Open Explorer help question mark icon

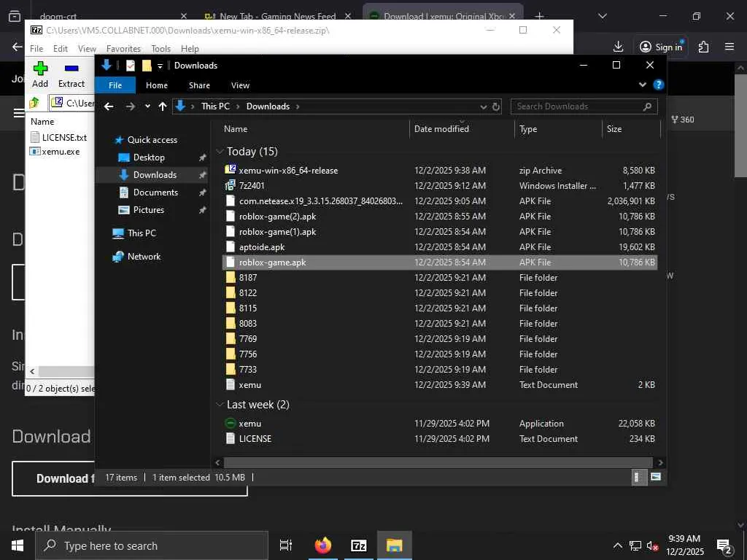659,85
